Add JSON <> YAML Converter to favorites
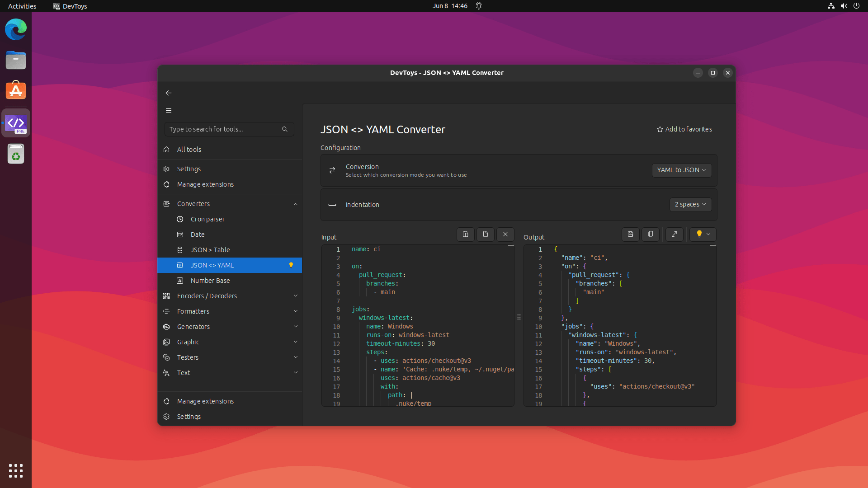The image size is (868, 488). [684, 129]
